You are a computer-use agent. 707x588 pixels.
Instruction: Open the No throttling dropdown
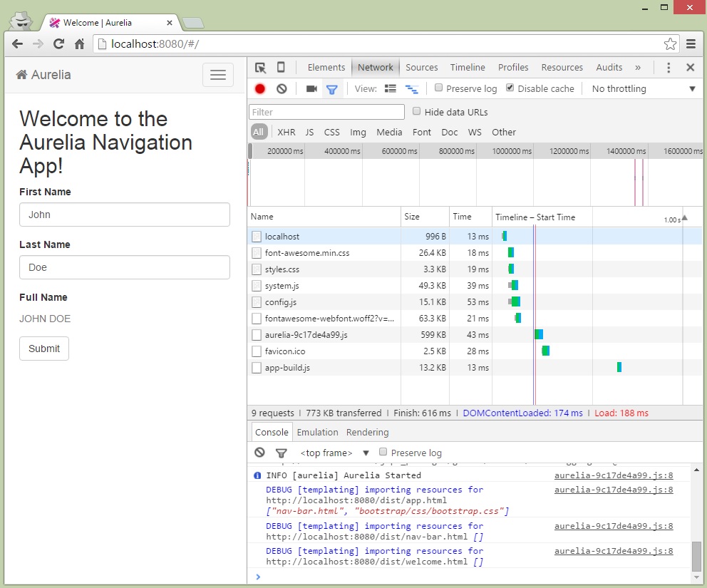pos(644,89)
